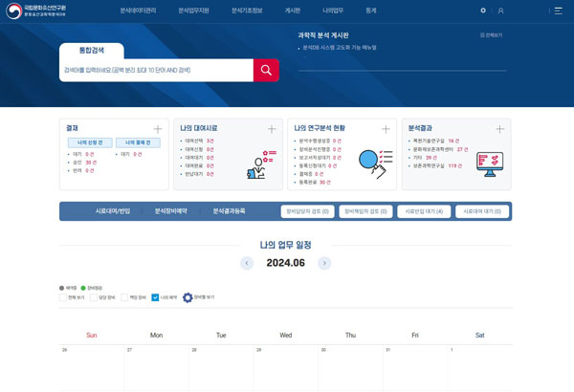Expand 나의 연구분석 현황 card plus icon
The image size is (574, 392).
coord(386,129)
